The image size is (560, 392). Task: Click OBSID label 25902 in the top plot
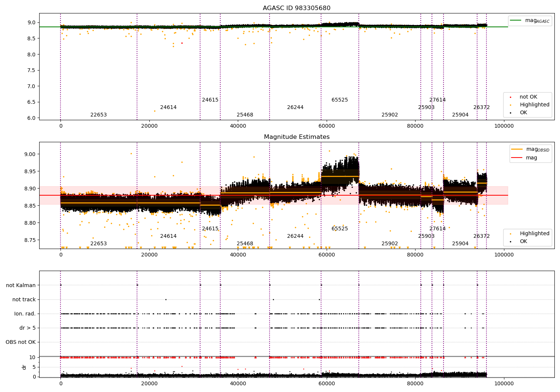pos(390,115)
